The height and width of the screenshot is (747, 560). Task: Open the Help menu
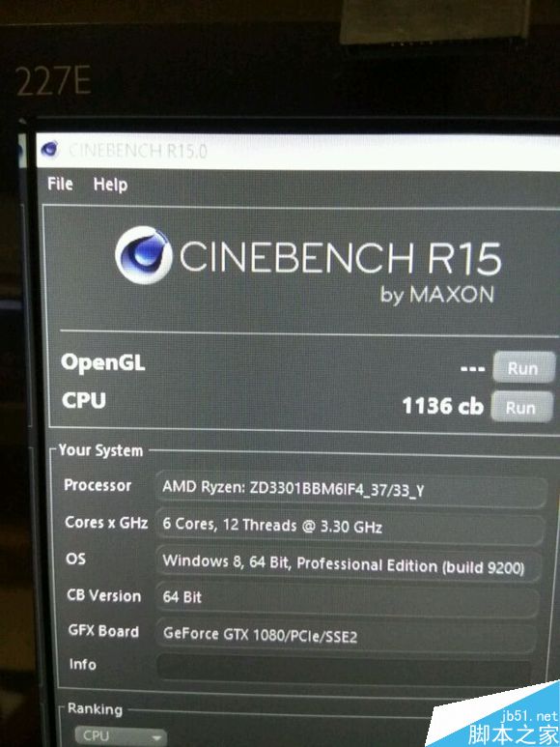click(110, 185)
